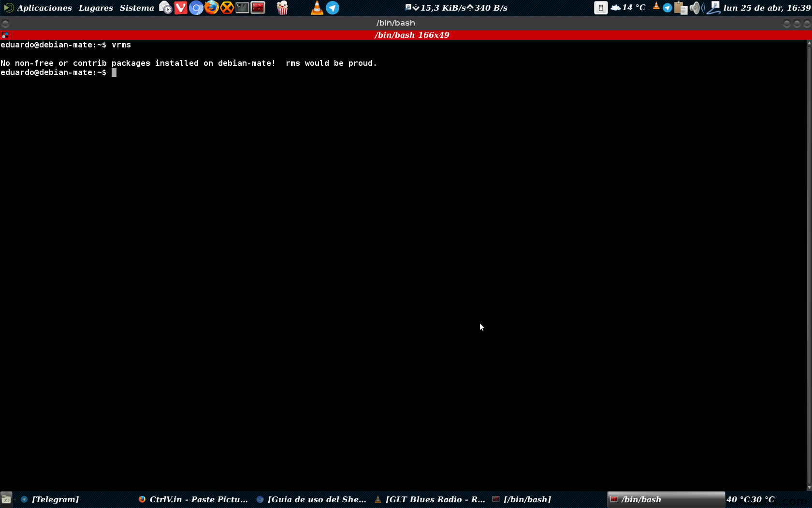The height and width of the screenshot is (508, 812).
Task: Click the Telegram tray icon
Action: tap(667, 8)
